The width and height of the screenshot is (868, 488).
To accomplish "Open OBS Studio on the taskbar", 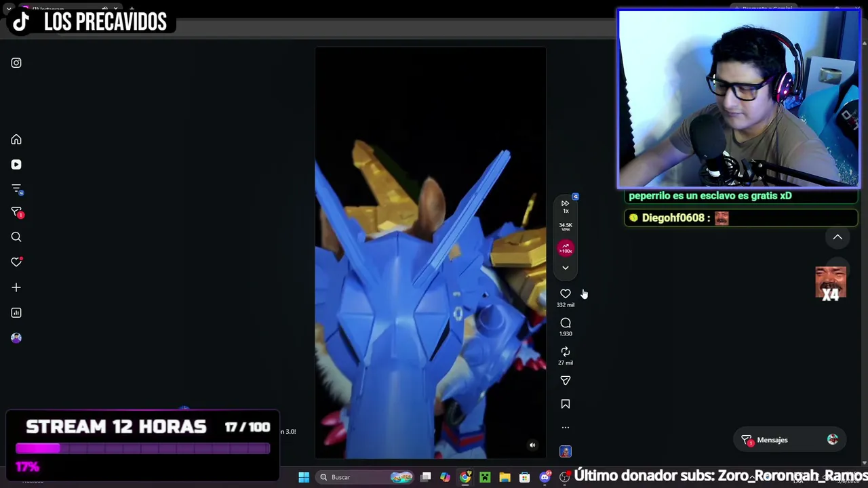I will point(564,477).
